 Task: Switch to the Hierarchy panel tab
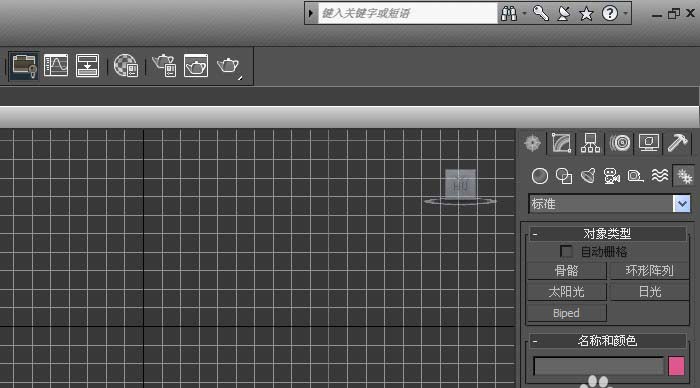point(591,143)
